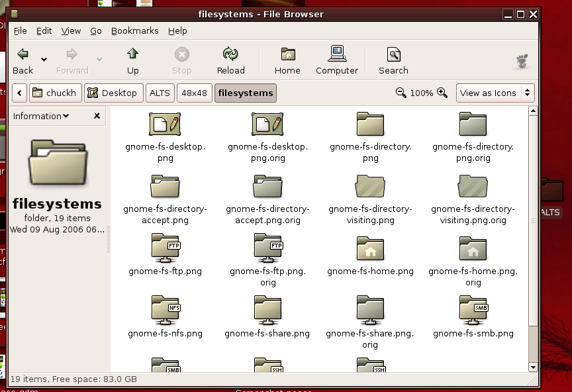
Task: Open the Help menu
Action: point(177,31)
